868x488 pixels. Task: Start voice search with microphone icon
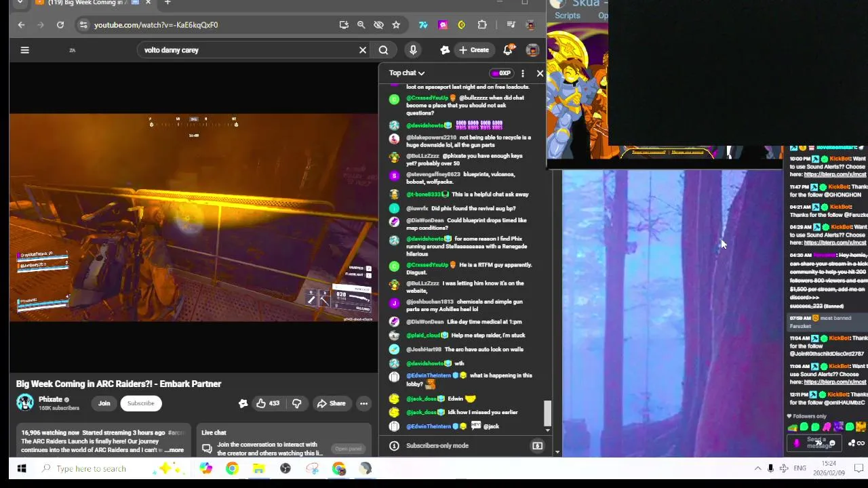413,49
